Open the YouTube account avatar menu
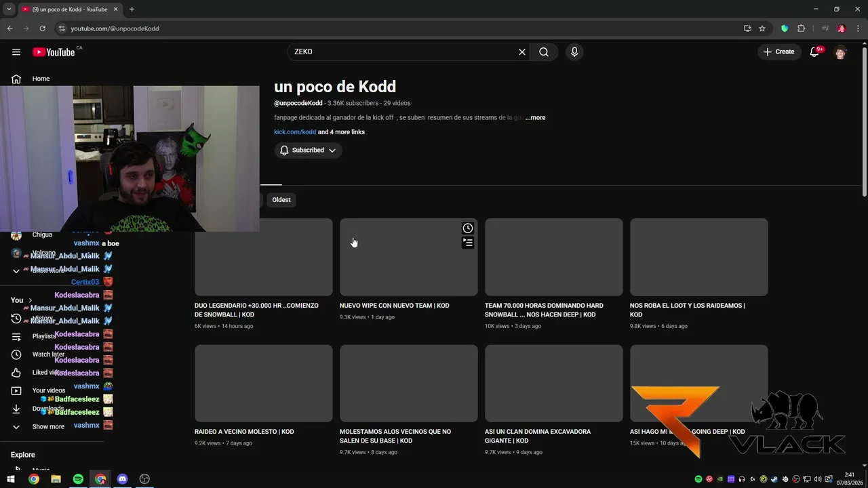Viewport: 868px width, 488px height. coord(840,52)
